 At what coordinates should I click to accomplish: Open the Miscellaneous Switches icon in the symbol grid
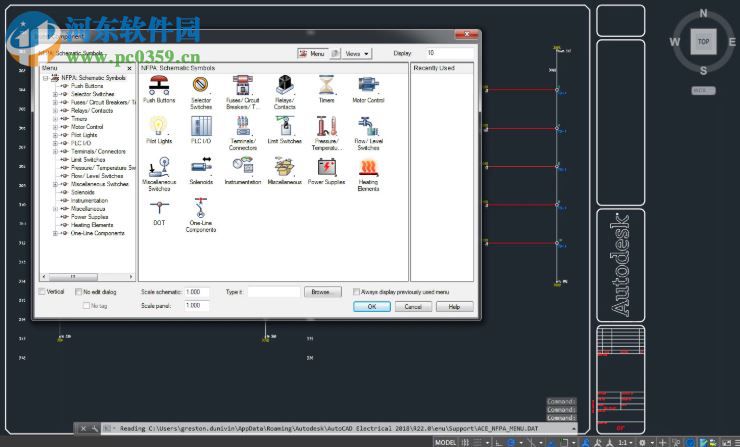tap(159, 167)
